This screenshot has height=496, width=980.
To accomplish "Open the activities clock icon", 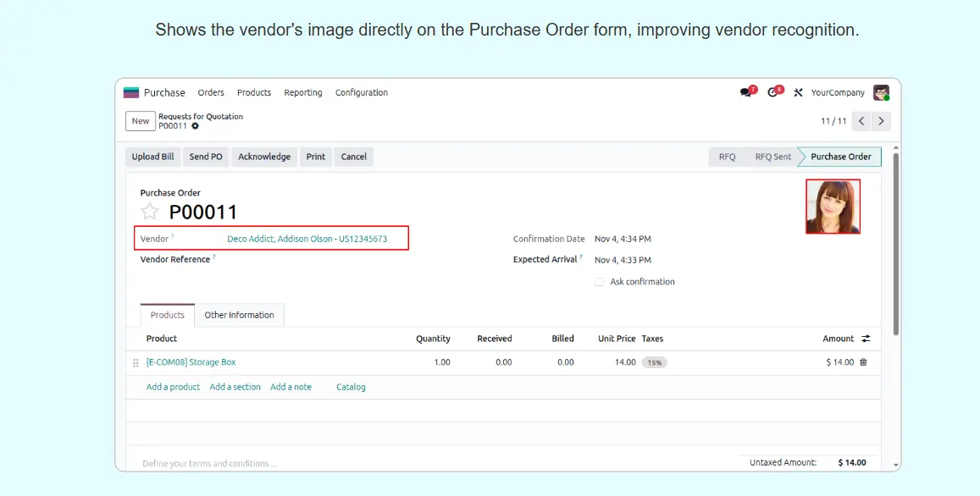I will [772, 92].
